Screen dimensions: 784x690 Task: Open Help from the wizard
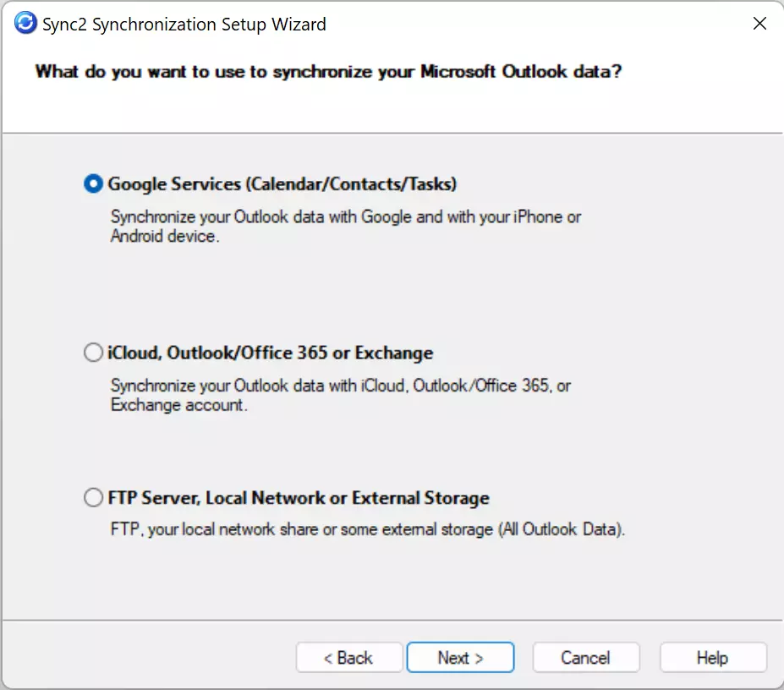(712, 657)
